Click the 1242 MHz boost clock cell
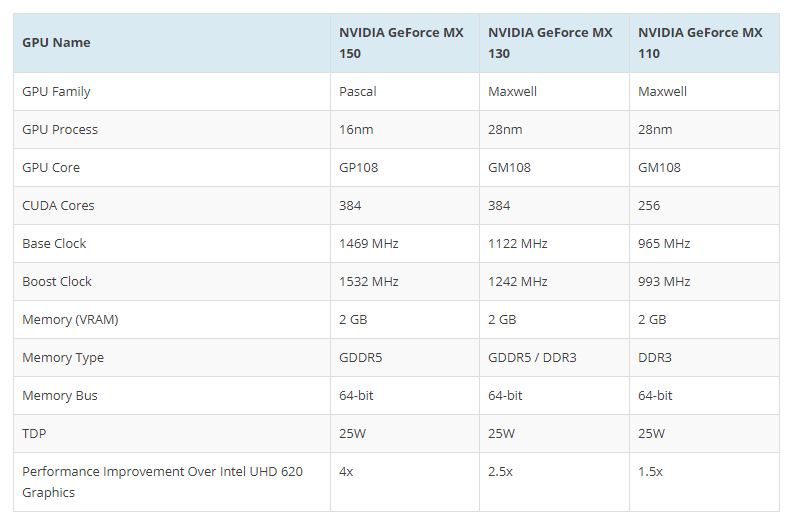787x525 pixels. click(x=518, y=281)
